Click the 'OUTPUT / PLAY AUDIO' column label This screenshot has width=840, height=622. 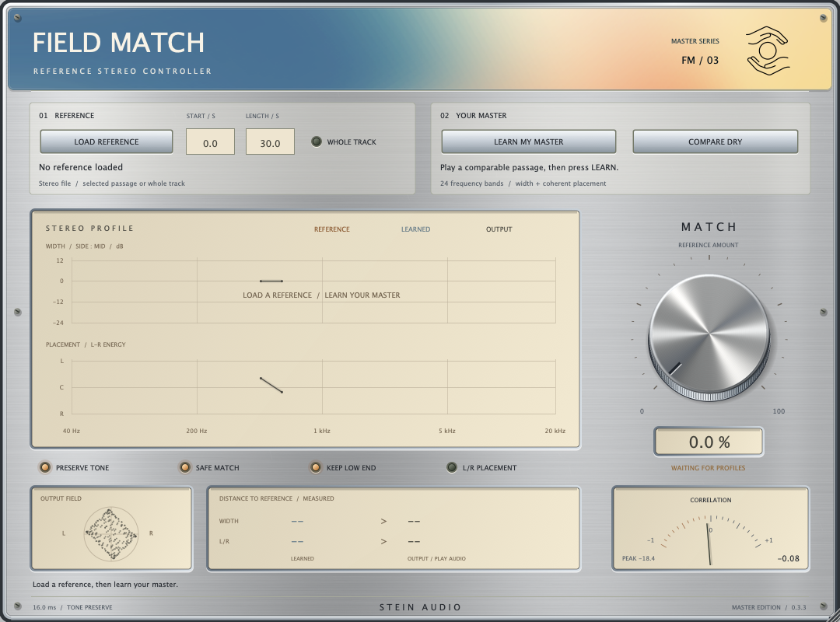click(x=436, y=558)
